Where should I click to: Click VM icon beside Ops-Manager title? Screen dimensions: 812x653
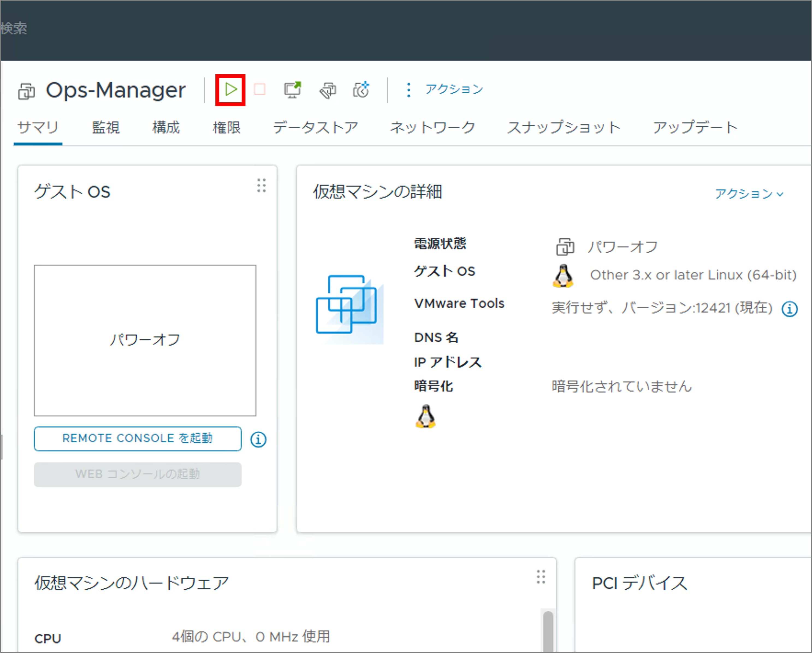pyautogui.click(x=26, y=91)
